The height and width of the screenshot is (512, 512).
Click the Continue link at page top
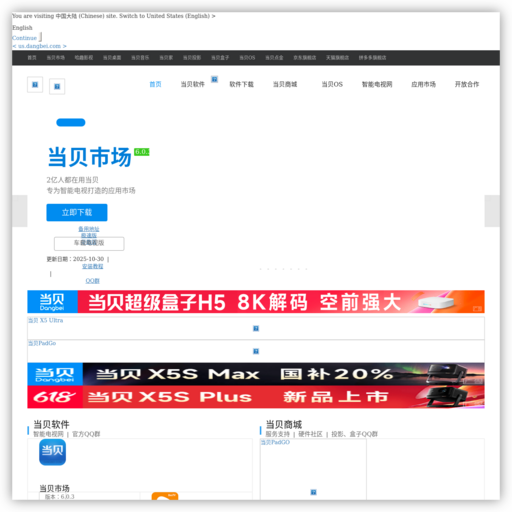click(x=24, y=38)
